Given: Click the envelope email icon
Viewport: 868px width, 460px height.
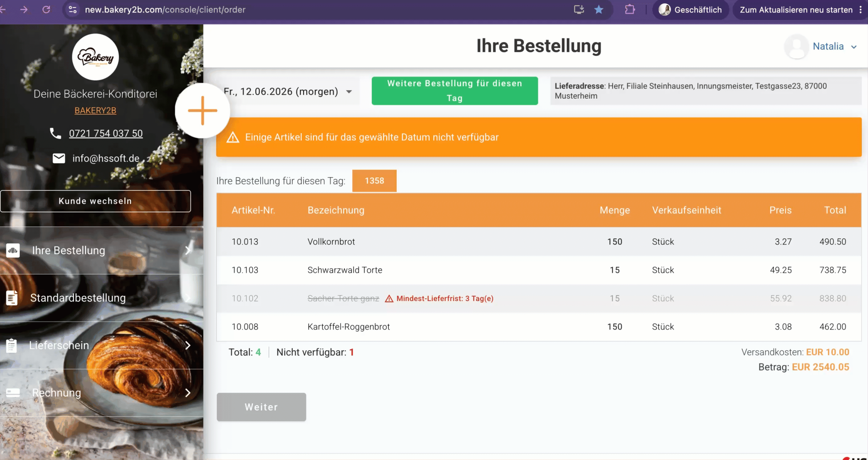Looking at the screenshot, I should point(59,158).
